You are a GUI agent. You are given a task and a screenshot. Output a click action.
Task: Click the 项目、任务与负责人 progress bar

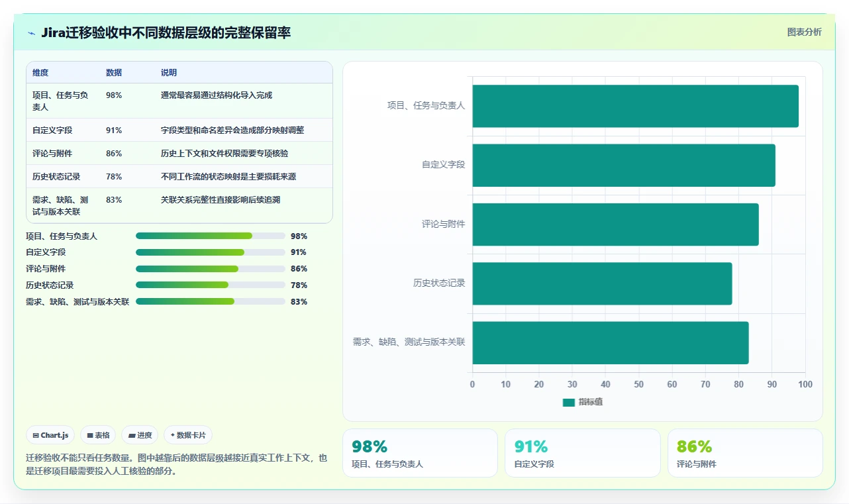[210, 236]
